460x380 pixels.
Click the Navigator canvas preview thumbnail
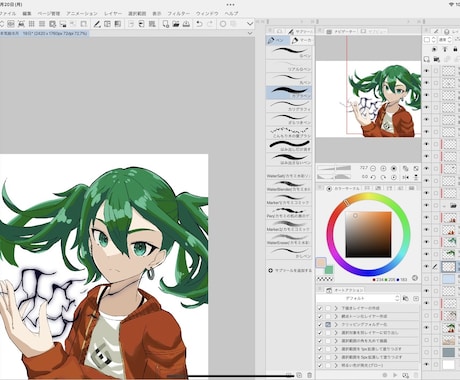pos(368,99)
